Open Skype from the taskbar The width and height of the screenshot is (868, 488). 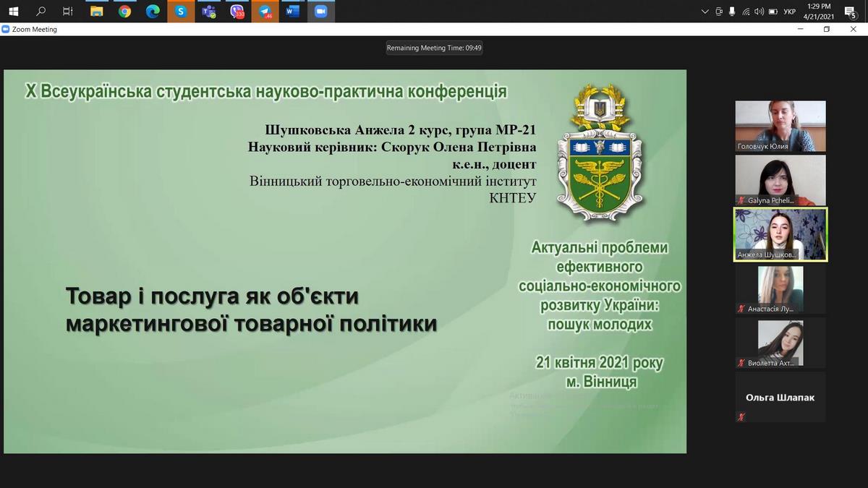coord(181,11)
